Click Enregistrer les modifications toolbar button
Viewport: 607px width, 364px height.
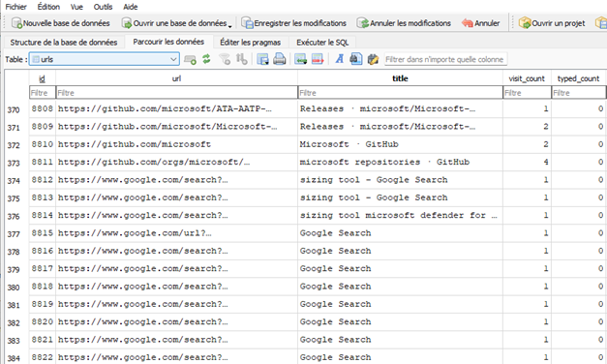[294, 23]
